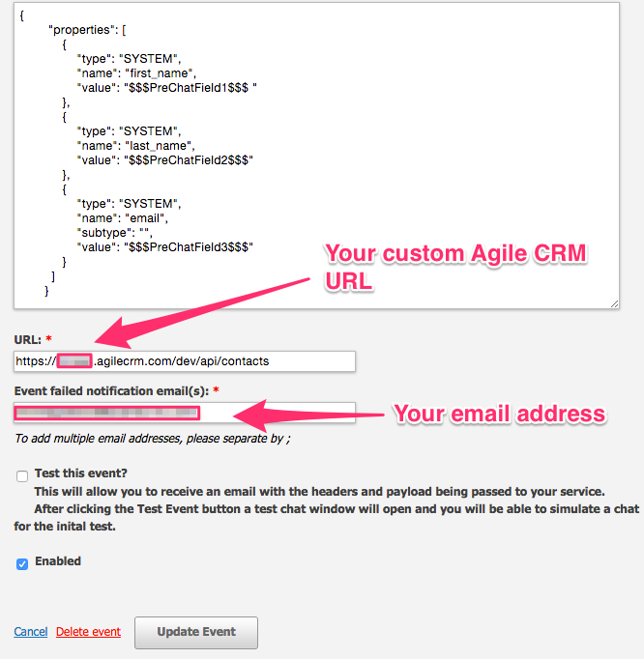Click the multiple email addresses hint text
Screen dimensions: 644x659
(x=154, y=438)
